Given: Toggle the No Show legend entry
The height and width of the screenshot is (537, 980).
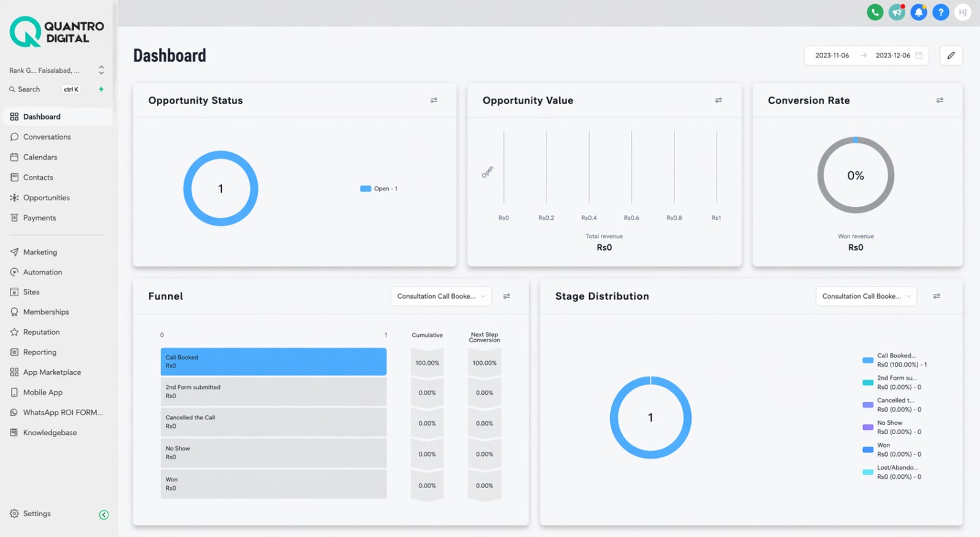Looking at the screenshot, I should coord(892,427).
